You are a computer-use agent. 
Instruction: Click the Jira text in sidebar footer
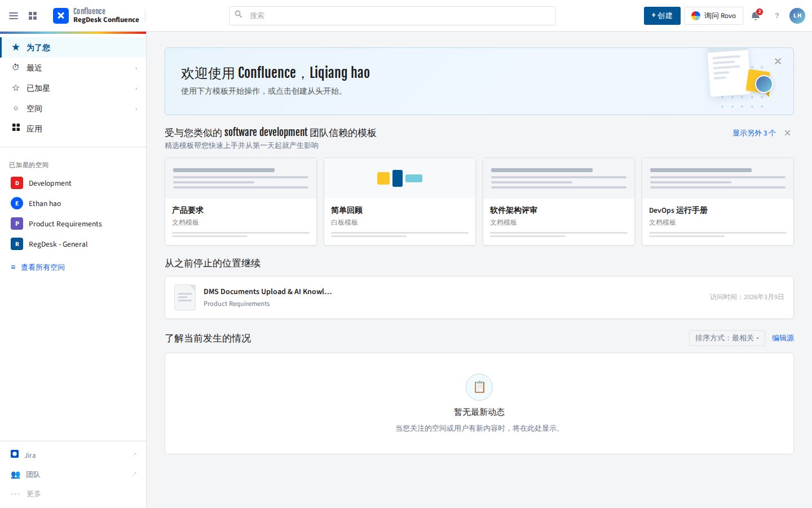pyautogui.click(x=30, y=455)
